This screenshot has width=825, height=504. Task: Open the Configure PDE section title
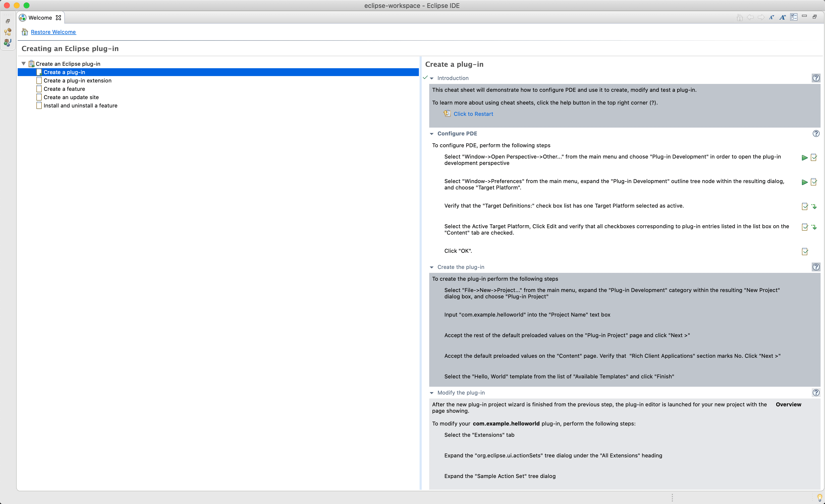pyautogui.click(x=457, y=133)
